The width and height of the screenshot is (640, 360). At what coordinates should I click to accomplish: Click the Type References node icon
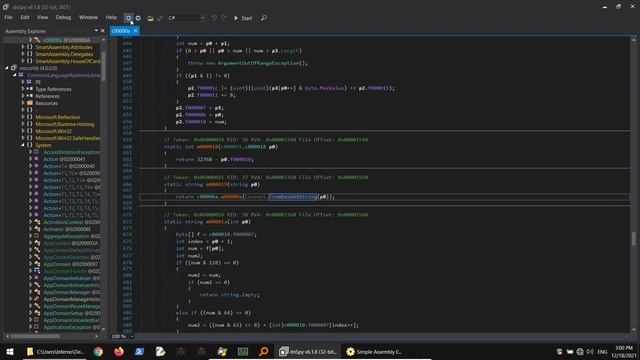click(x=30, y=89)
